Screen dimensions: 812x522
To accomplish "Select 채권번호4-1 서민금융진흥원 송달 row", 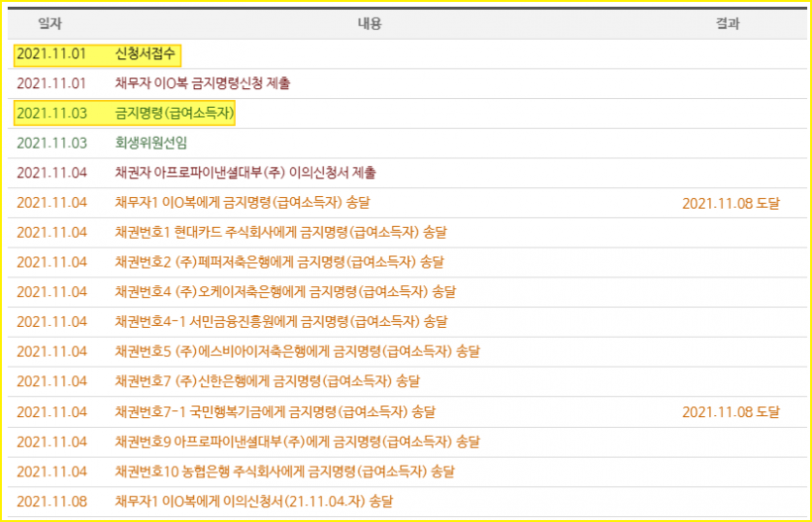I will point(406,322).
